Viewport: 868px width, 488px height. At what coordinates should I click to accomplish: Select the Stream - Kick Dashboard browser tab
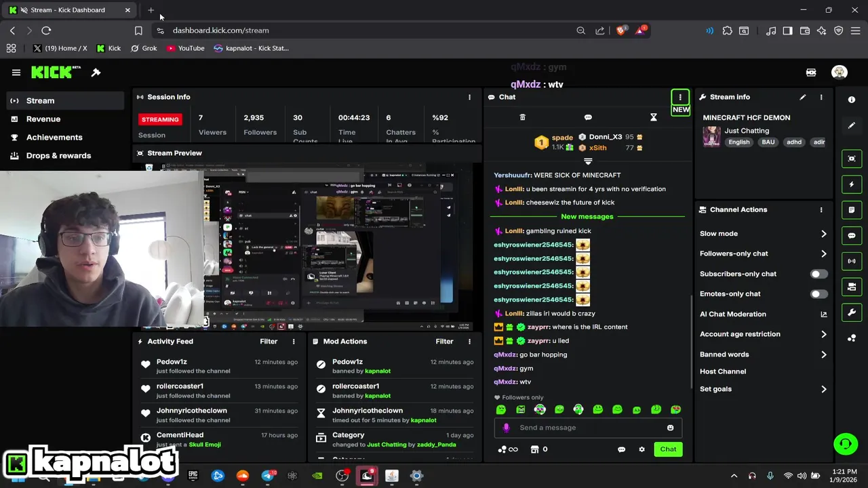[x=68, y=10]
